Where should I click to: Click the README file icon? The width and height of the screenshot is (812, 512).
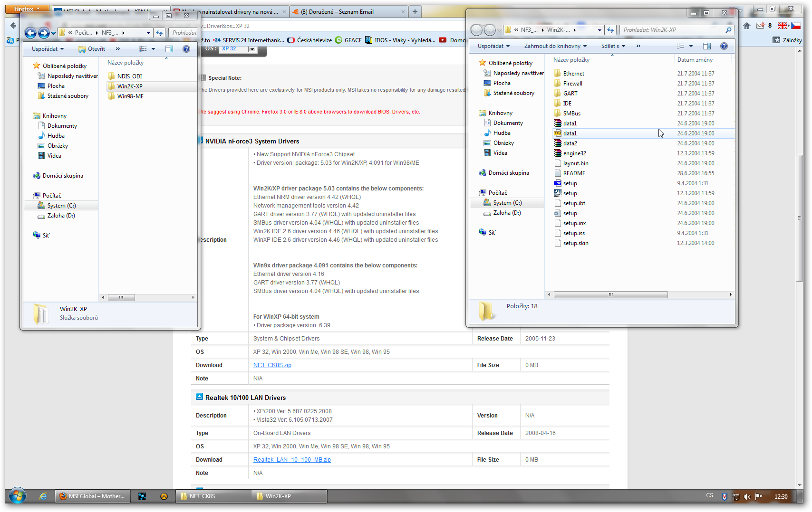tap(558, 173)
